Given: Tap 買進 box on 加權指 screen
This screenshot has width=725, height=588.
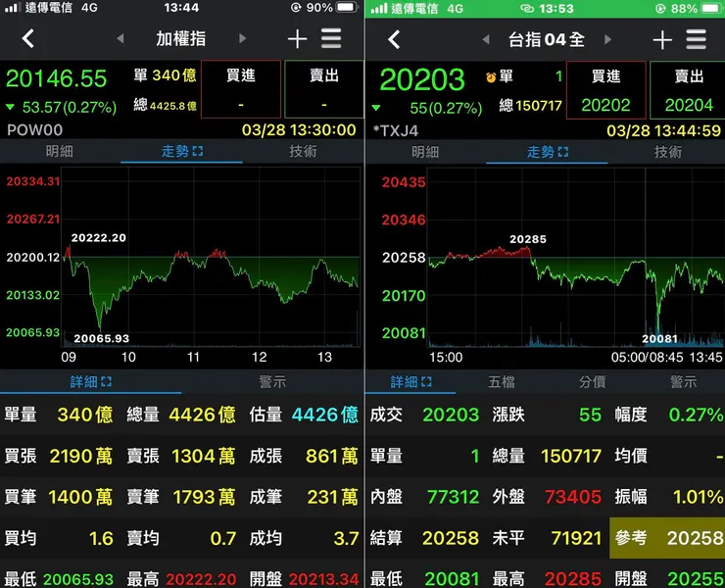Looking at the screenshot, I should [241, 89].
